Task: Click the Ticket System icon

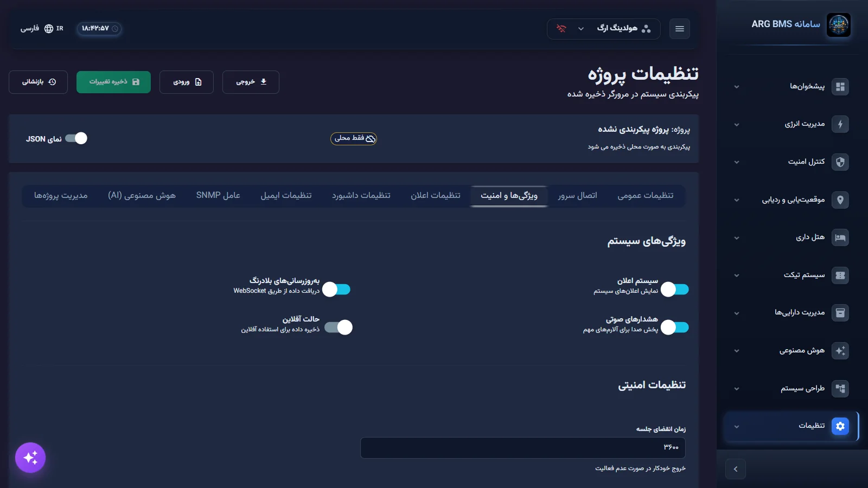Action: click(840, 275)
